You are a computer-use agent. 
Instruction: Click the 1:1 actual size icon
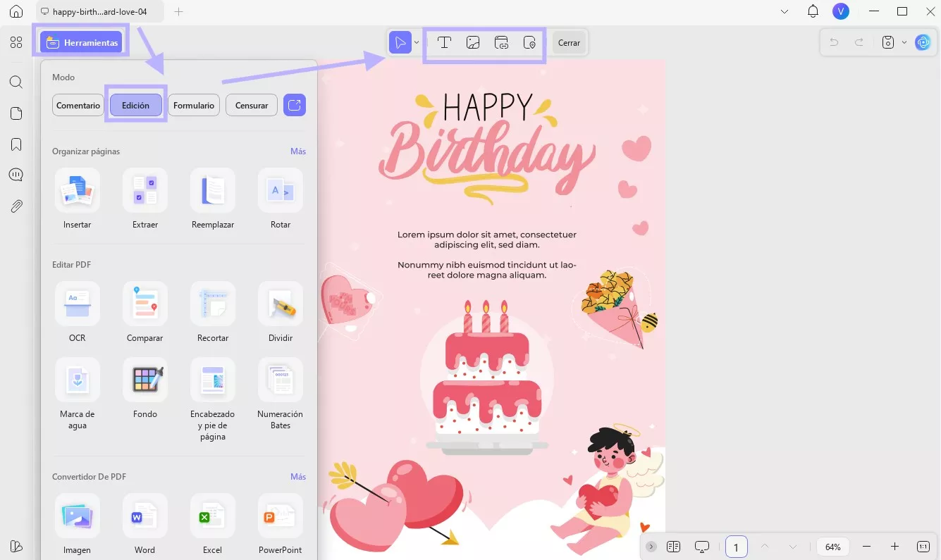point(923,547)
